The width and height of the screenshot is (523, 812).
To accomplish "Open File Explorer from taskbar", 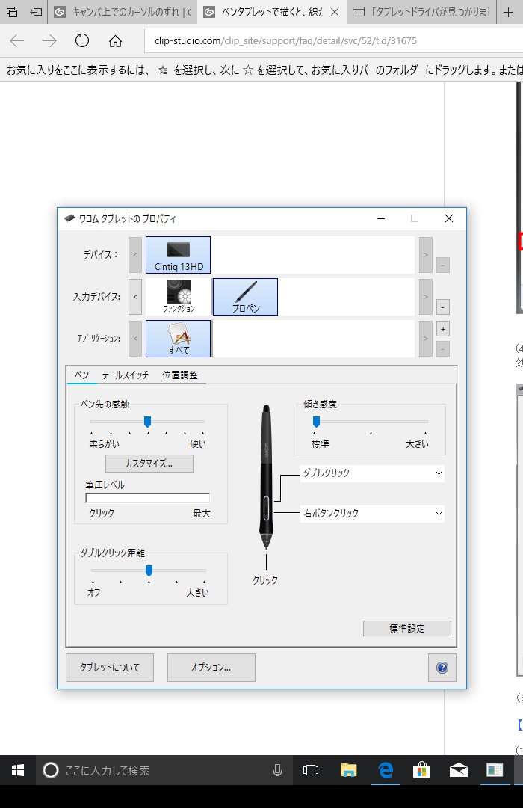I will coord(349,771).
